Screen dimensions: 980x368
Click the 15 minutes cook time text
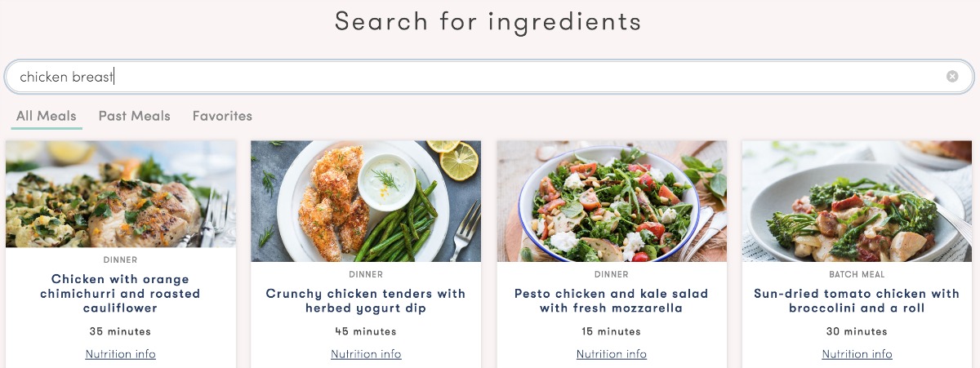pos(612,332)
